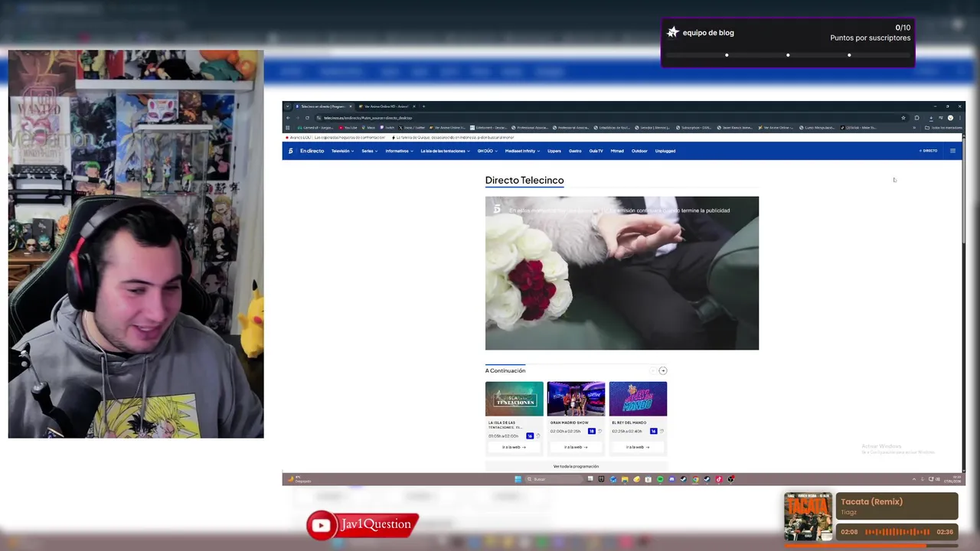
Task: Click the reminder icon on El Rey del Mando card
Action: click(x=661, y=432)
